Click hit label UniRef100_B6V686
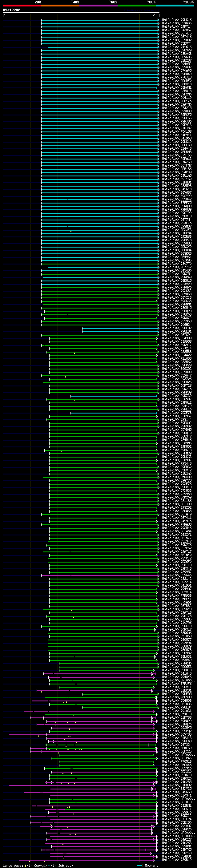Image resolution: width=197 pixels, height=868 pixels. (x=177, y=57)
